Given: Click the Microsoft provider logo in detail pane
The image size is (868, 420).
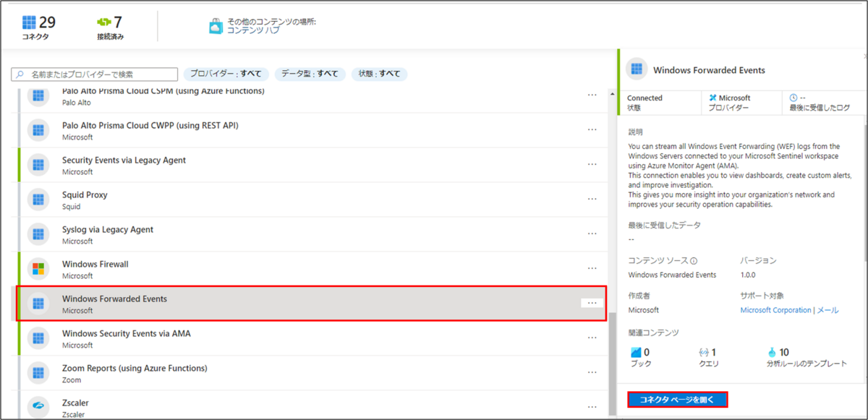Looking at the screenshot, I should tap(712, 98).
